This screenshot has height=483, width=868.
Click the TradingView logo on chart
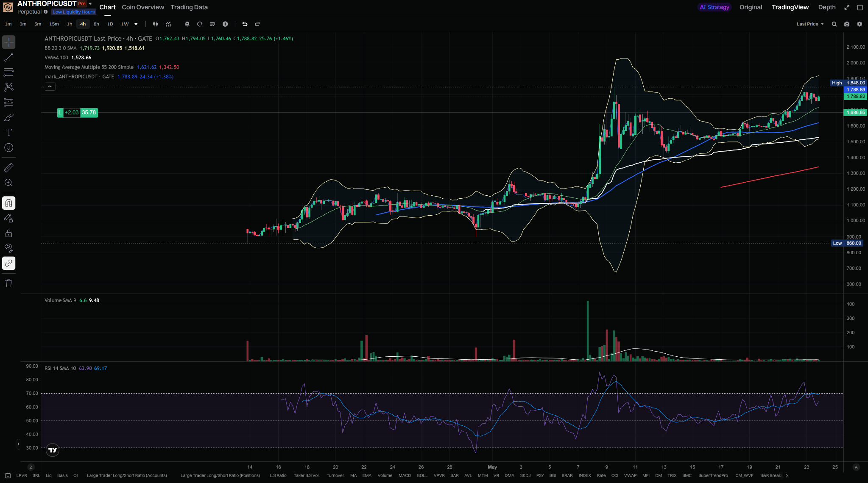coord(53,450)
